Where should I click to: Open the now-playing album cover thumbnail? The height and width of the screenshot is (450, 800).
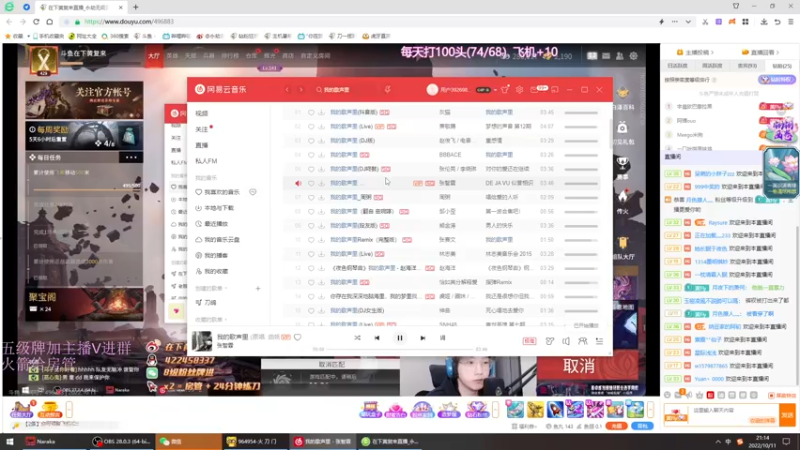pos(202,341)
